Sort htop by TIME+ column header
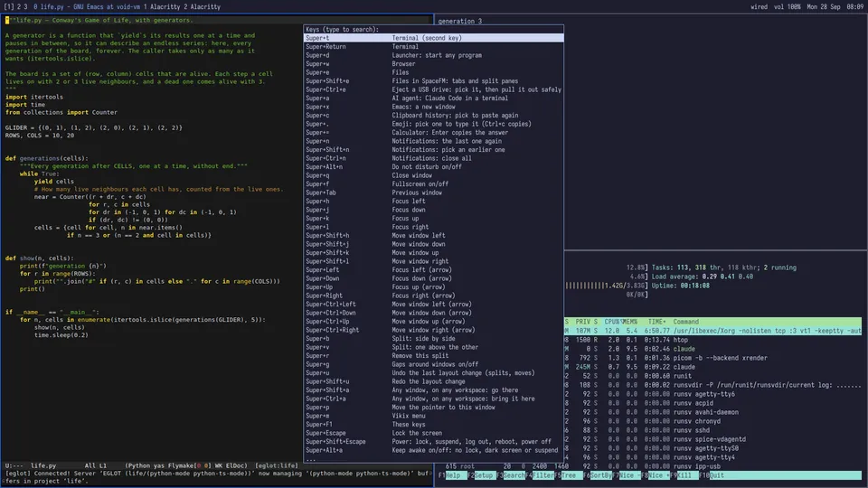 pos(656,322)
